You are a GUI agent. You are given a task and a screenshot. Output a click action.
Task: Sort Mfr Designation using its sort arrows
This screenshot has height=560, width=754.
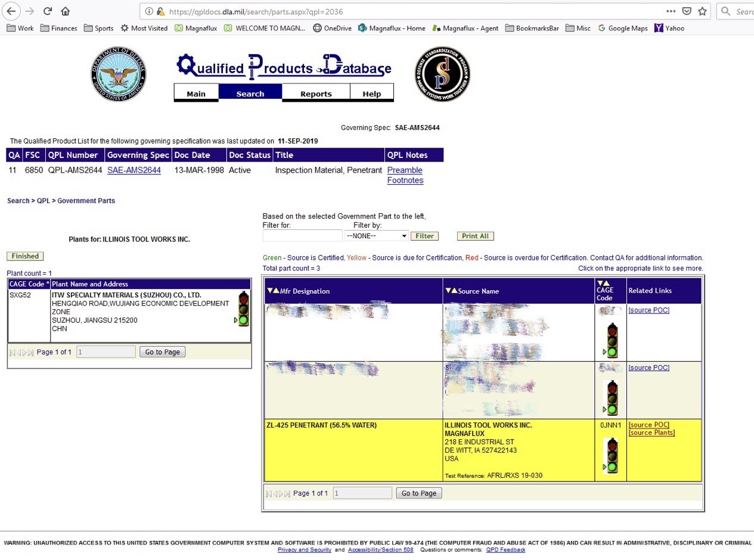tap(273, 291)
